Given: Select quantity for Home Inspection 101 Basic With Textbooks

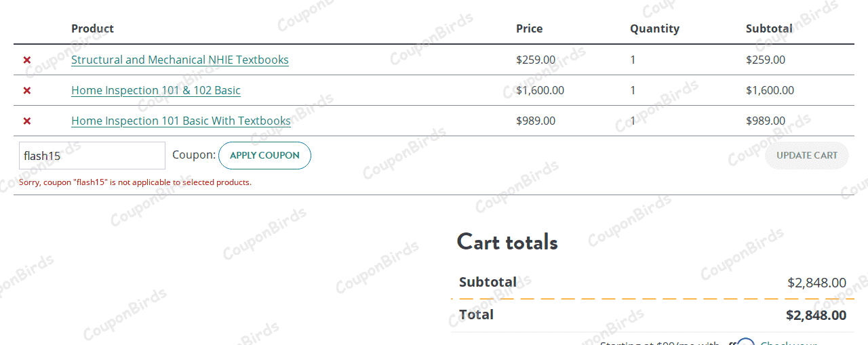Looking at the screenshot, I should pyautogui.click(x=633, y=121).
